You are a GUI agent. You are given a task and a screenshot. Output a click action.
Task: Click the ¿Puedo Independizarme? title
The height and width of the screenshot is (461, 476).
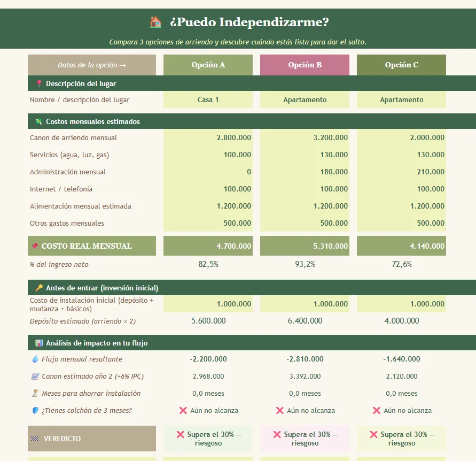(249, 22)
